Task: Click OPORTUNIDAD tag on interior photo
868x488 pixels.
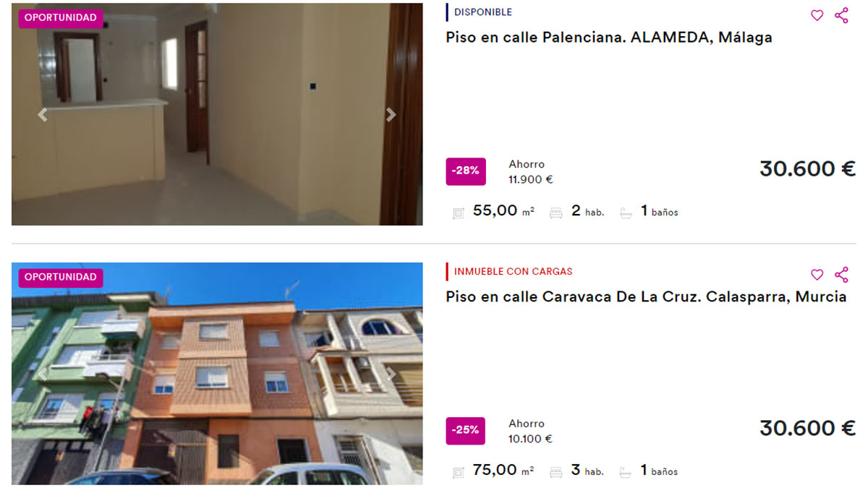Action: 61,18
